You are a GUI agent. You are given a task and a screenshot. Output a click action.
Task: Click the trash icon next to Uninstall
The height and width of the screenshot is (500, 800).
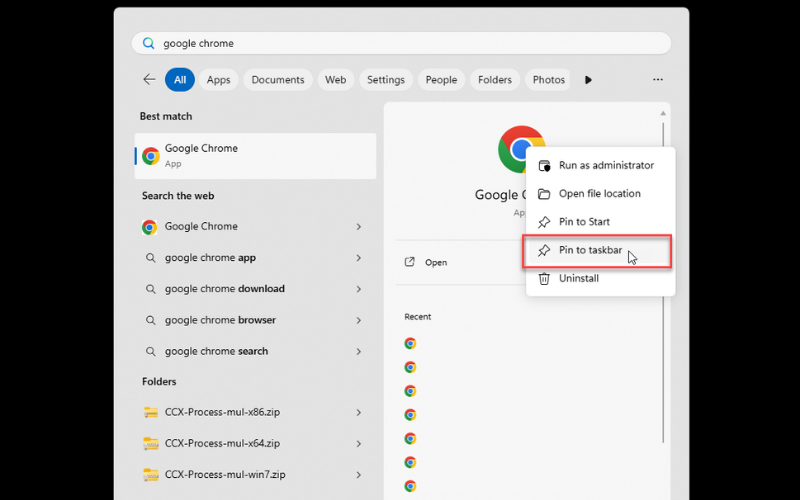[x=544, y=279]
